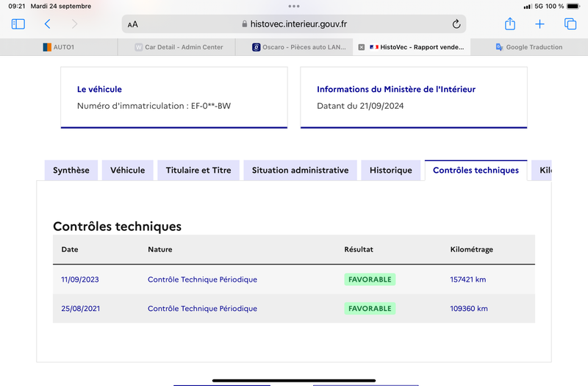Click the 109360 km mileage value
Viewport: 588px width, 386px height.
click(x=469, y=308)
